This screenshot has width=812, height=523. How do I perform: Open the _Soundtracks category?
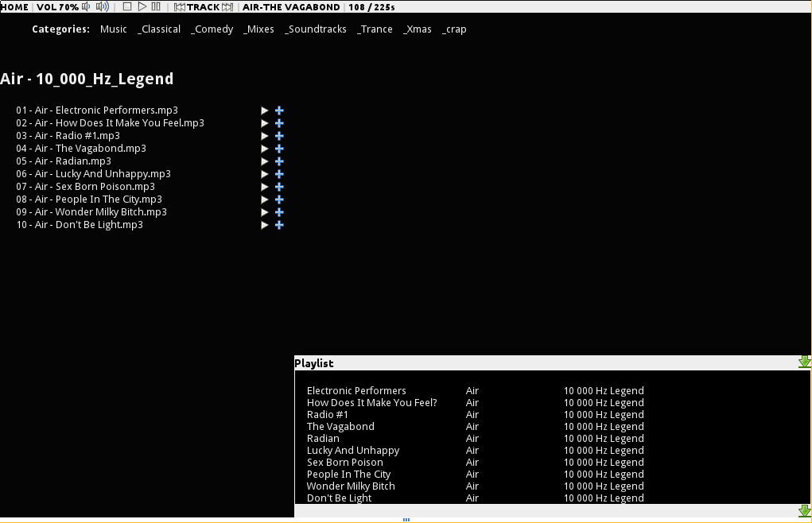click(316, 29)
